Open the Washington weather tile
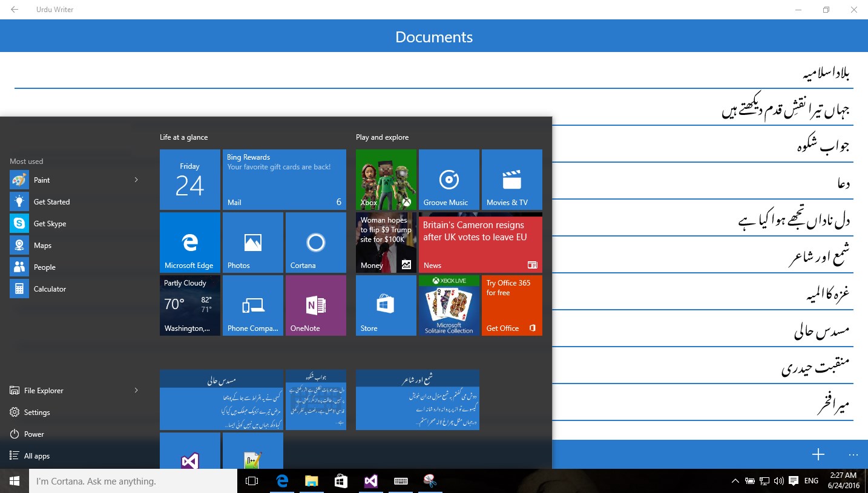 [190, 305]
